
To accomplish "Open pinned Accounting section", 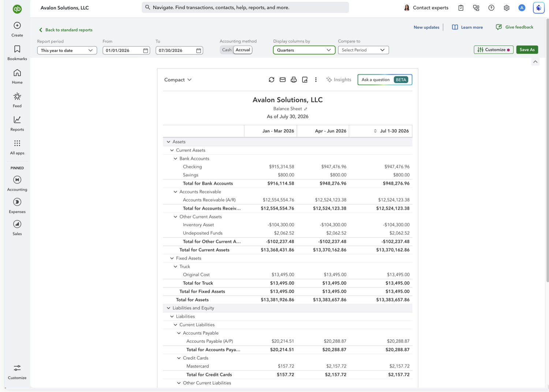I will (17, 183).
